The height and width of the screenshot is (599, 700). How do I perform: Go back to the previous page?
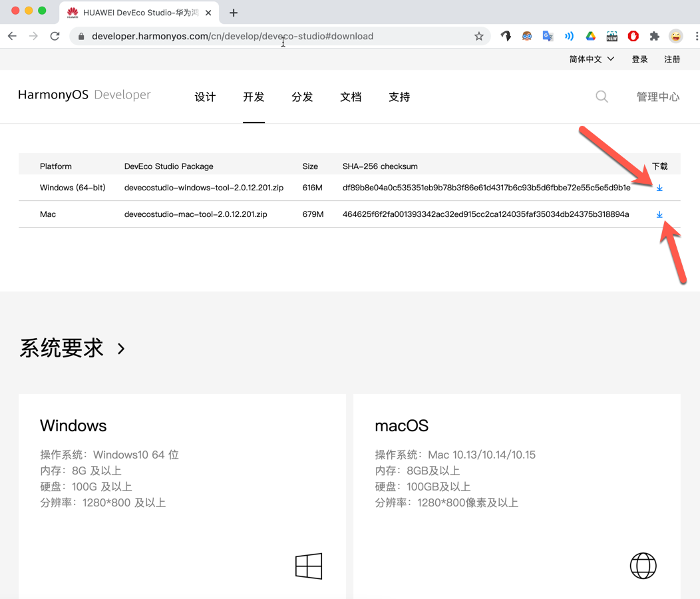12,36
